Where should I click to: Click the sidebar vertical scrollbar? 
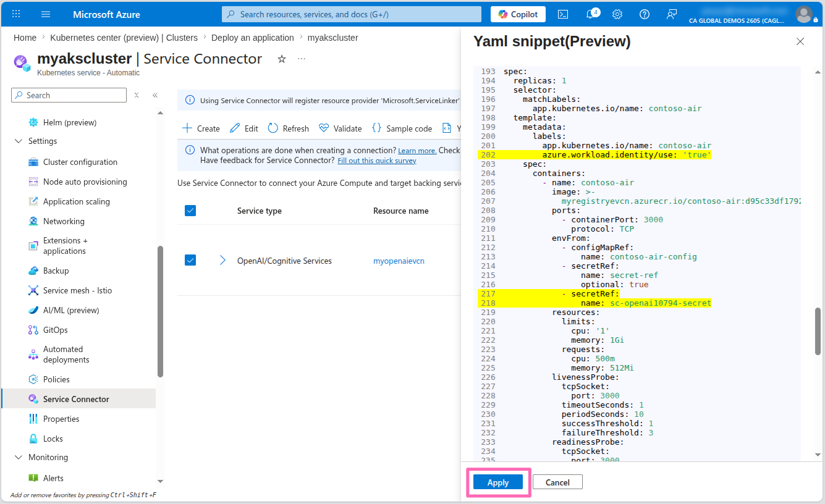[160, 311]
